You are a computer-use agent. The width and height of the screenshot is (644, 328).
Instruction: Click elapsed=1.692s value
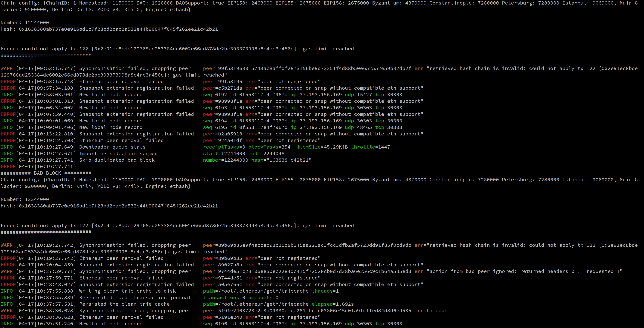tap(333, 304)
